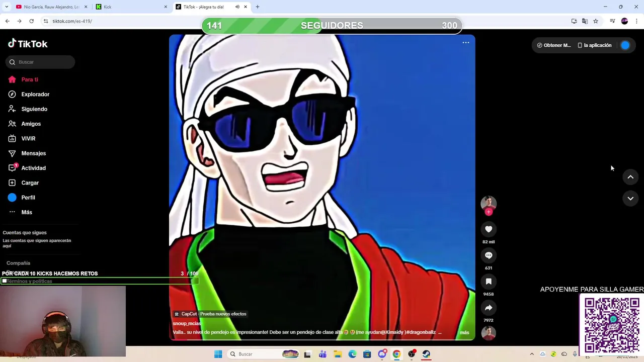Click the la aplicación button
The height and width of the screenshot is (362, 644).
tap(594, 45)
